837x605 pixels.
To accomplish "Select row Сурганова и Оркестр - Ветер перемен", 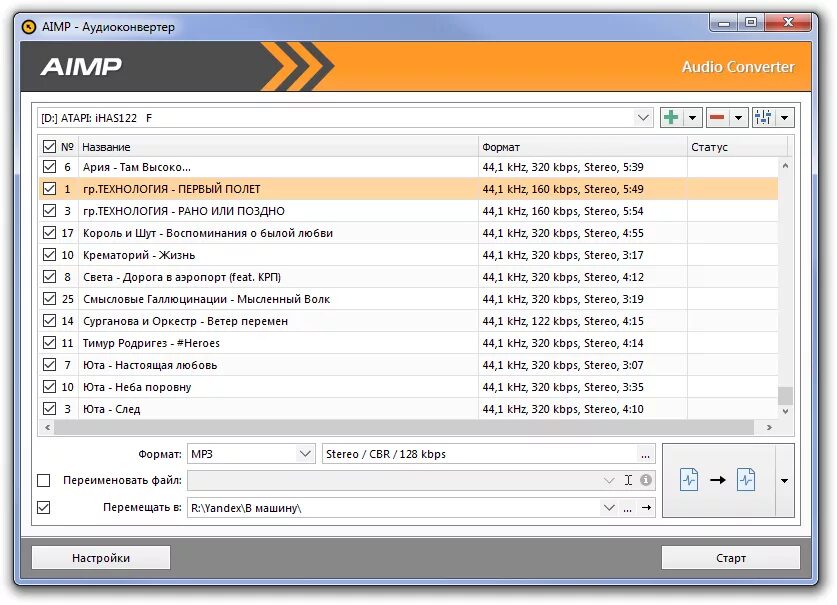I will tap(408, 321).
